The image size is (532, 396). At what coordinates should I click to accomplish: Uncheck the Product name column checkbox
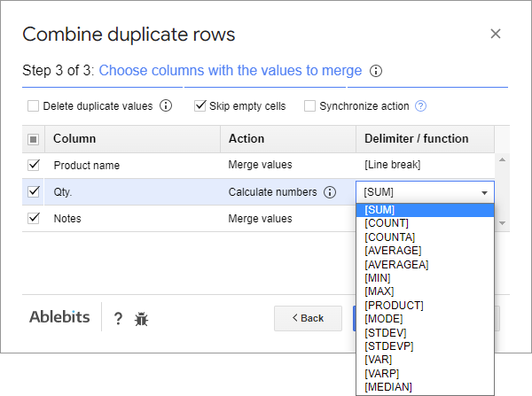34,165
